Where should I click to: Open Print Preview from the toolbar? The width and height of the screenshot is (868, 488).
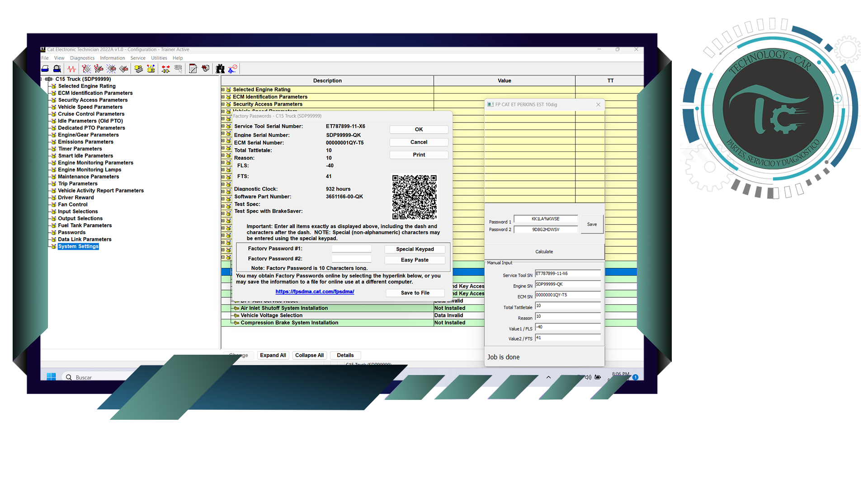point(57,69)
